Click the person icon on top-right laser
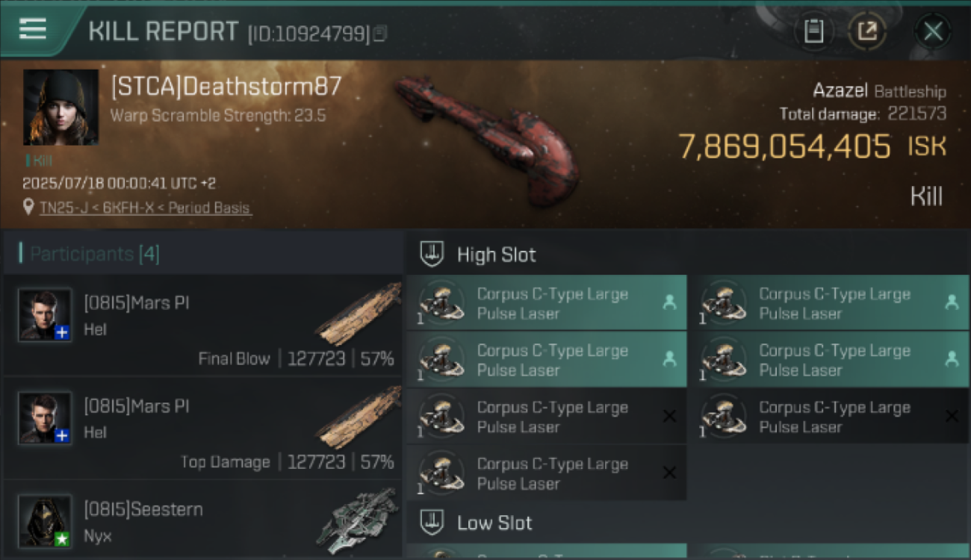 click(952, 302)
